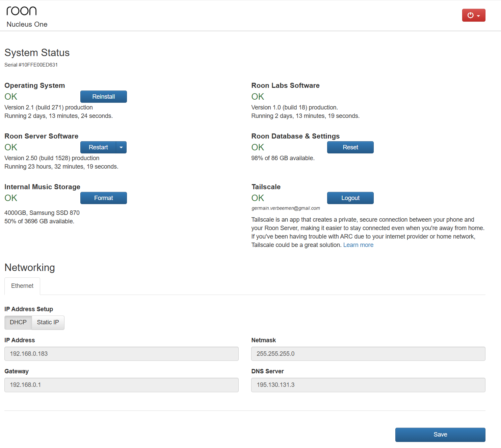Click the Running 23 hours server uptime text
The image size is (501, 448).
(x=61, y=167)
